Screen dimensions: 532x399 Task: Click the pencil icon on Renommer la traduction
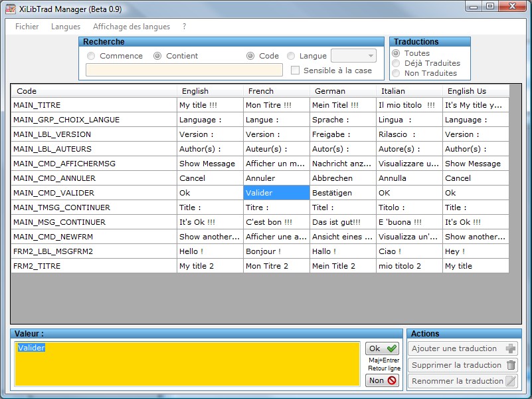click(x=511, y=381)
